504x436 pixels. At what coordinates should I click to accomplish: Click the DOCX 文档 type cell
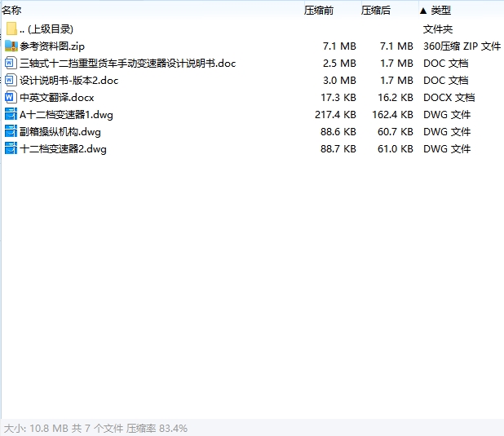coord(449,97)
